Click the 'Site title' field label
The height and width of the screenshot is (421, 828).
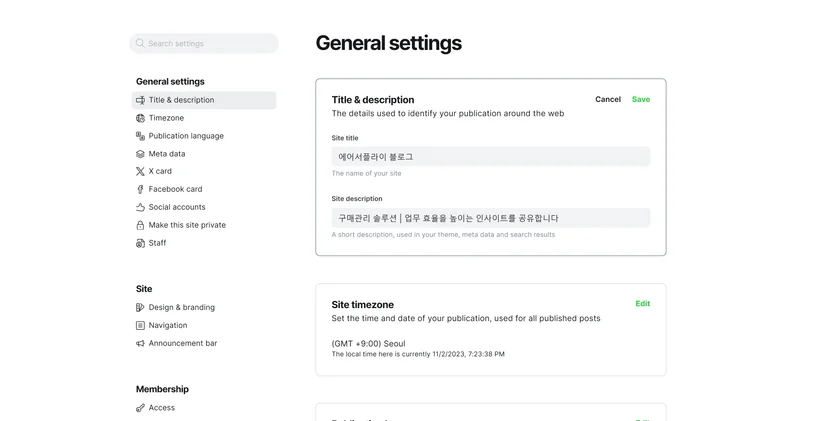pos(345,138)
